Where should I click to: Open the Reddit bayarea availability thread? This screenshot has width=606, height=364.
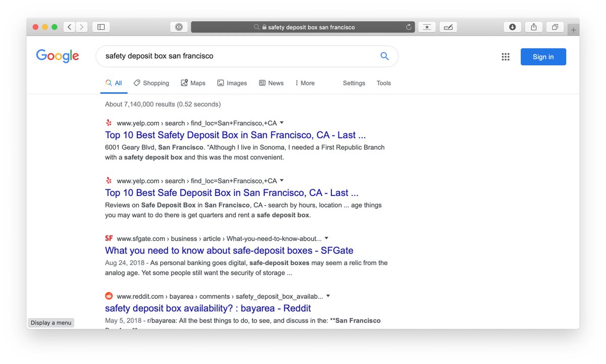click(x=208, y=308)
